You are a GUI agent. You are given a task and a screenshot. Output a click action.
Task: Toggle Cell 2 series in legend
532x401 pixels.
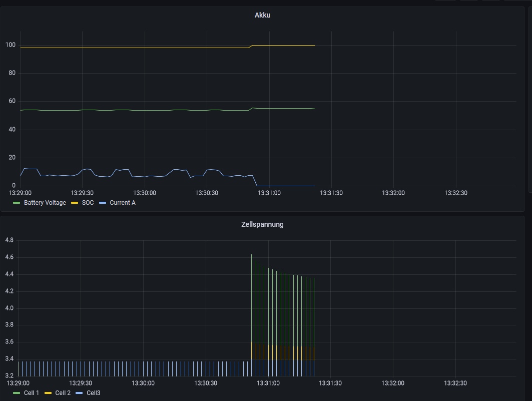click(63, 393)
